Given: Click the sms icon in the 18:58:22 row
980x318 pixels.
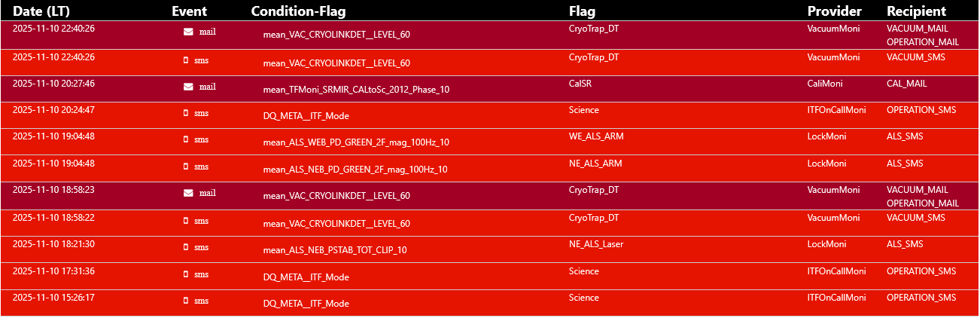Looking at the screenshot, I should click(x=186, y=221).
